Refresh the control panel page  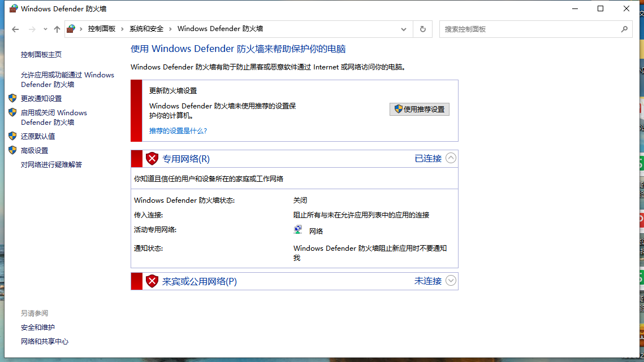[422, 29]
